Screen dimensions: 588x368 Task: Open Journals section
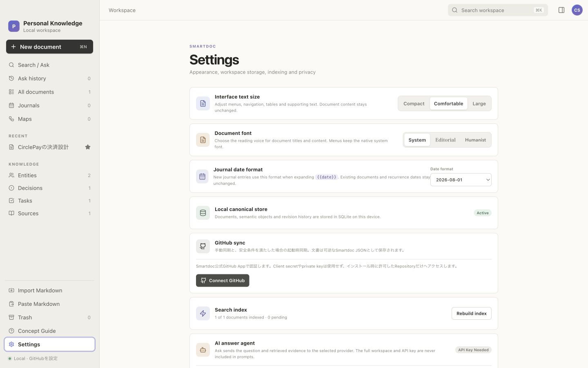pyautogui.click(x=49, y=105)
